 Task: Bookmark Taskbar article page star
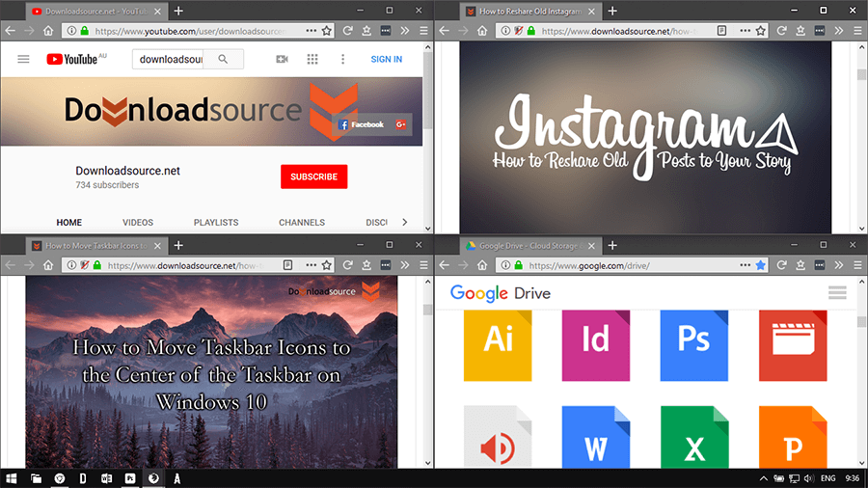[x=327, y=265]
